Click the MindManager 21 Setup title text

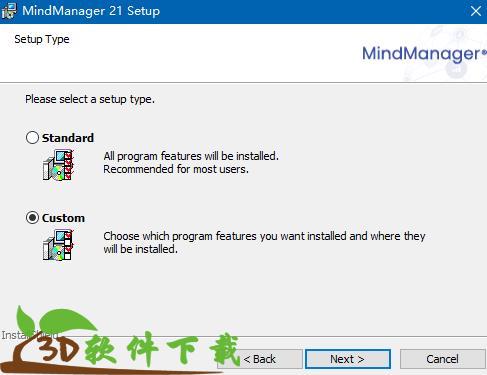(91, 11)
